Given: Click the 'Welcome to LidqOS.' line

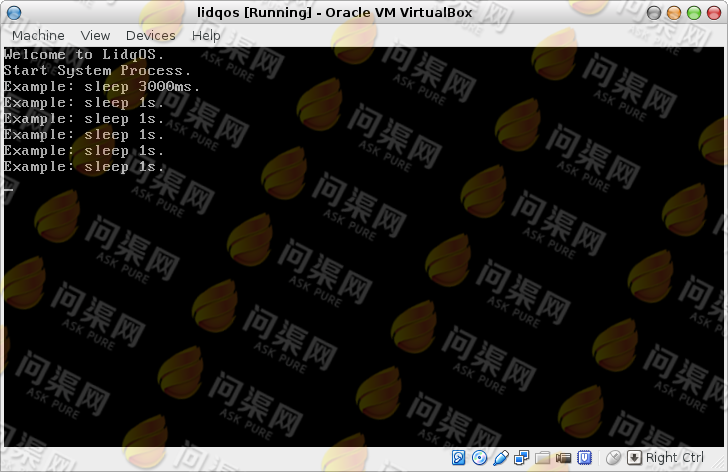Looking at the screenshot, I should (x=84, y=55).
